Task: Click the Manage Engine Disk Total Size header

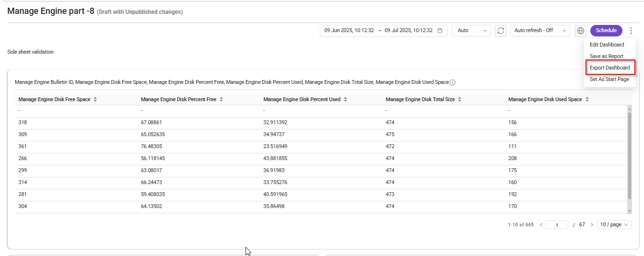Action: (421, 100)
